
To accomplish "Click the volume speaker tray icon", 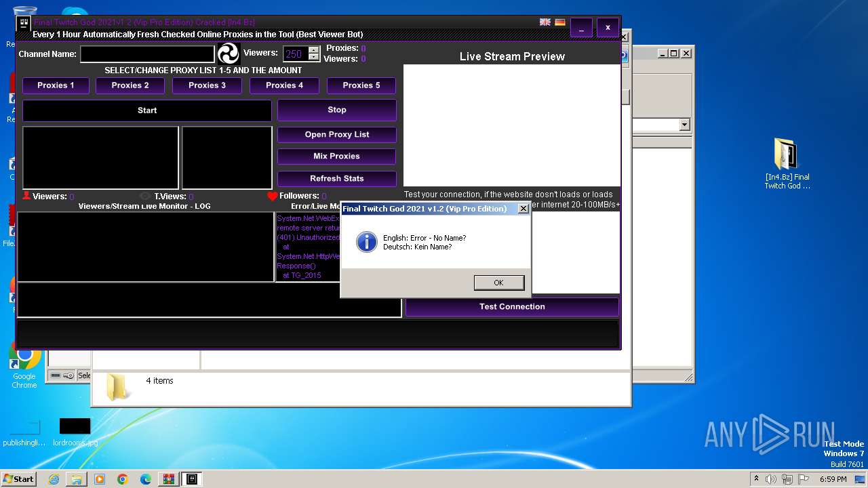I will pyautogui.click(x=772, y=479).
